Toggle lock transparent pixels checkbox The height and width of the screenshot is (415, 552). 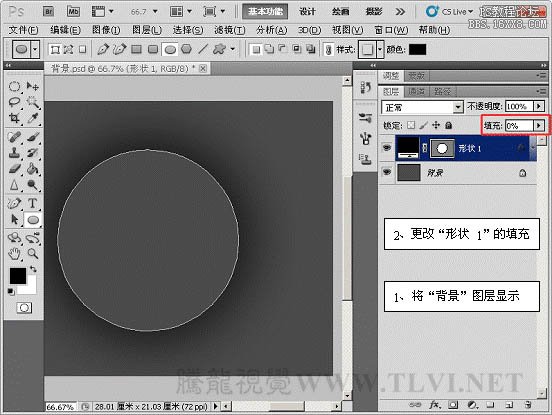click(411, 125)
